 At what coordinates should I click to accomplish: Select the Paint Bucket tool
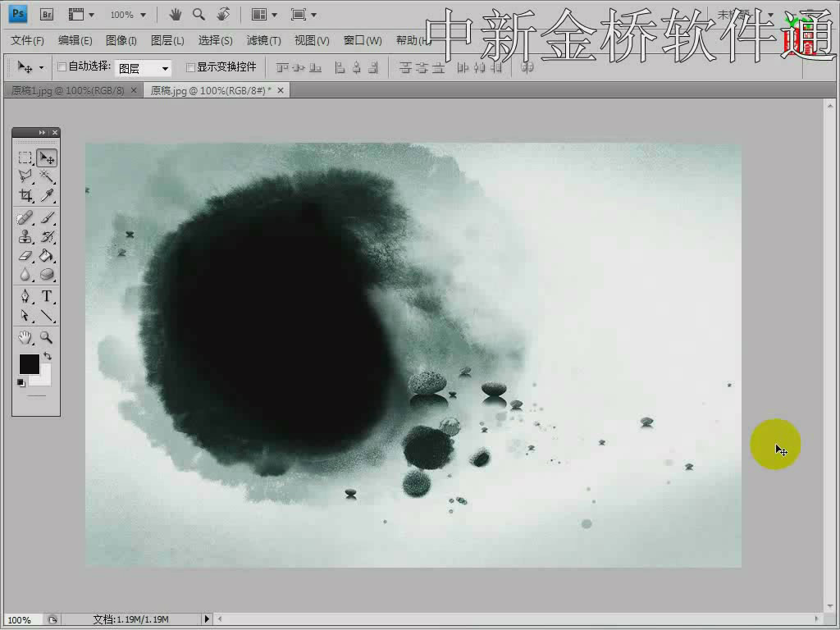pyautogui.click(x=47, y=256)
